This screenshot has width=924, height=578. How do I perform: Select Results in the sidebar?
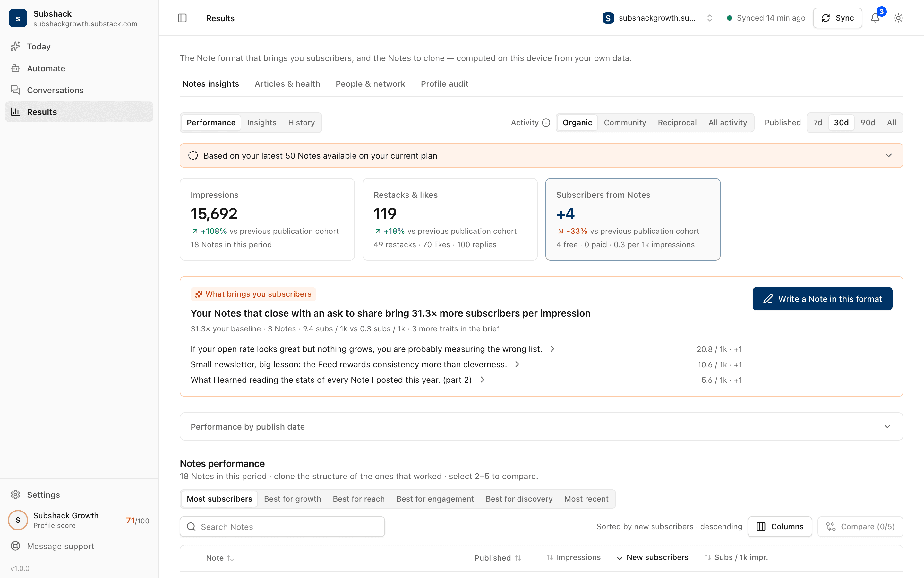click(x=79, y=112)
